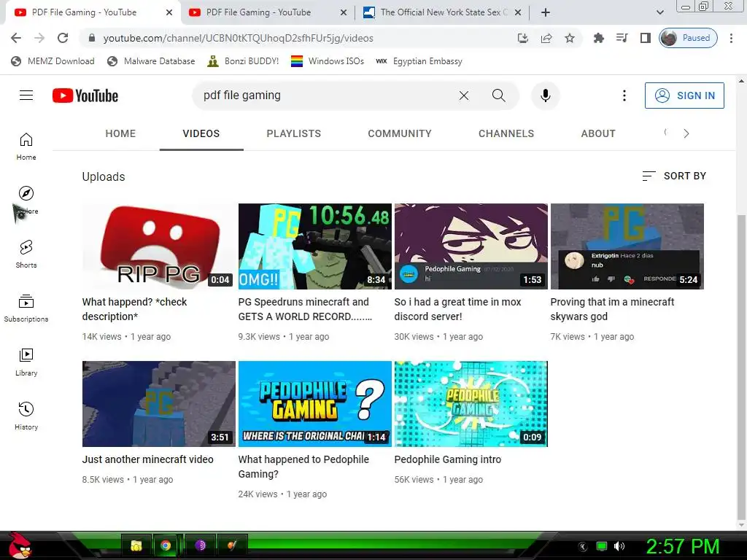Open the 3:51 minecraft video thumbnail
The image size is (747, 560).
[x=158, y=404]
